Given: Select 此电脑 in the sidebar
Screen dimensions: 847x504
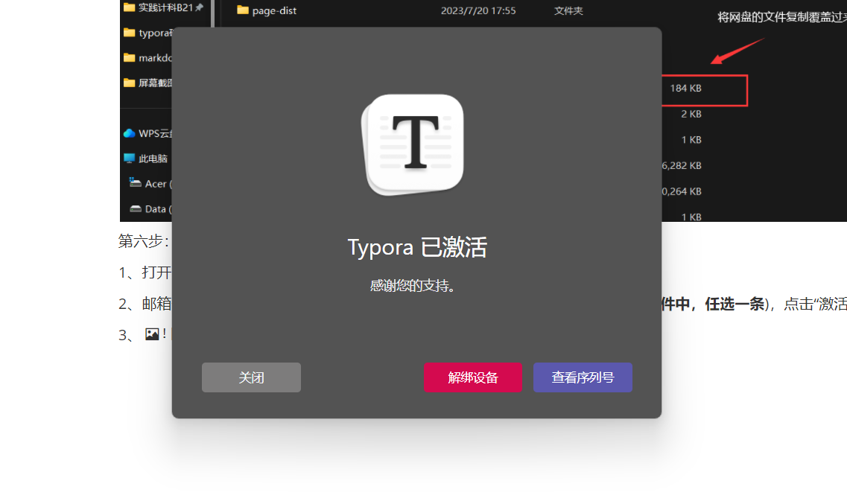Looking at the screenshot, I should click(153, 159).
